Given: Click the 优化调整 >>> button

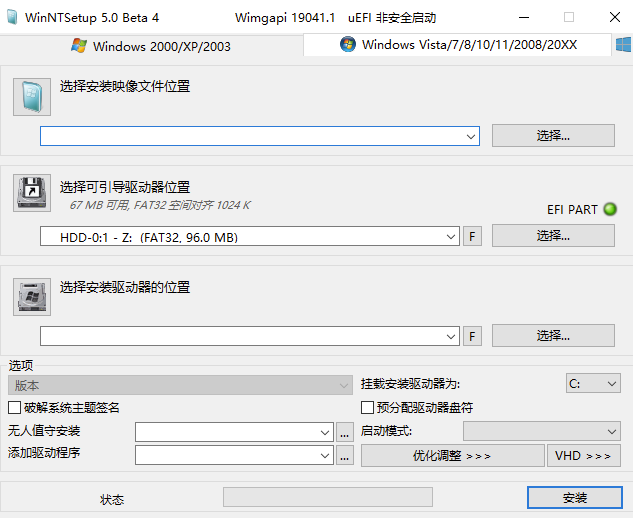Looking at the screenshot, I should 452,455.
